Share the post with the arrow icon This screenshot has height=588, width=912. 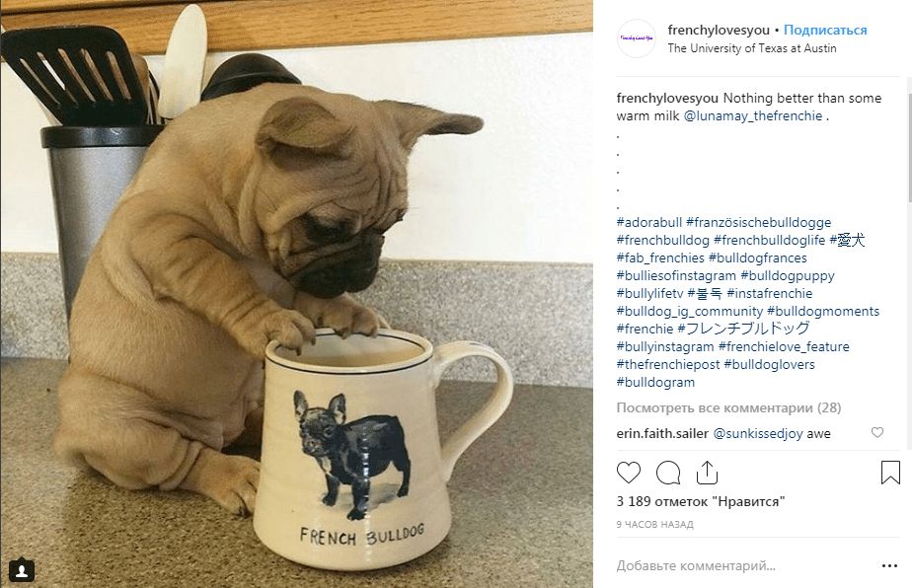click(707, 473)
